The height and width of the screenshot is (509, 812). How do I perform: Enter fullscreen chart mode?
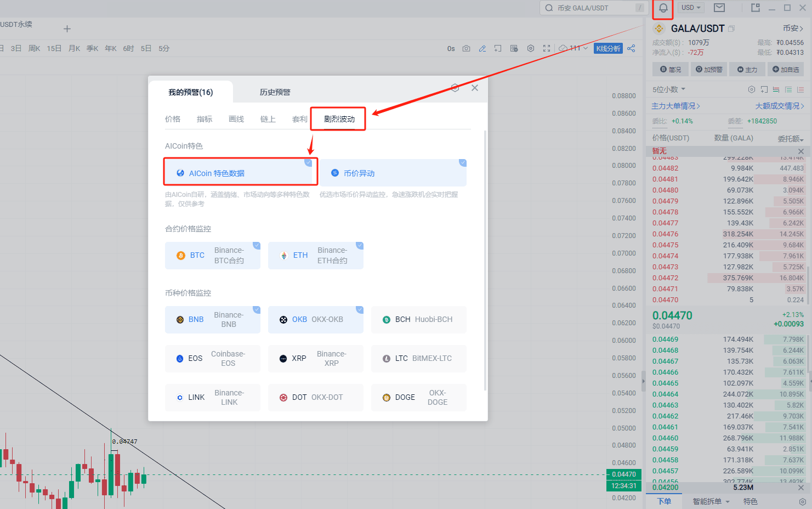pyautogui.click(x=547, y=48)
